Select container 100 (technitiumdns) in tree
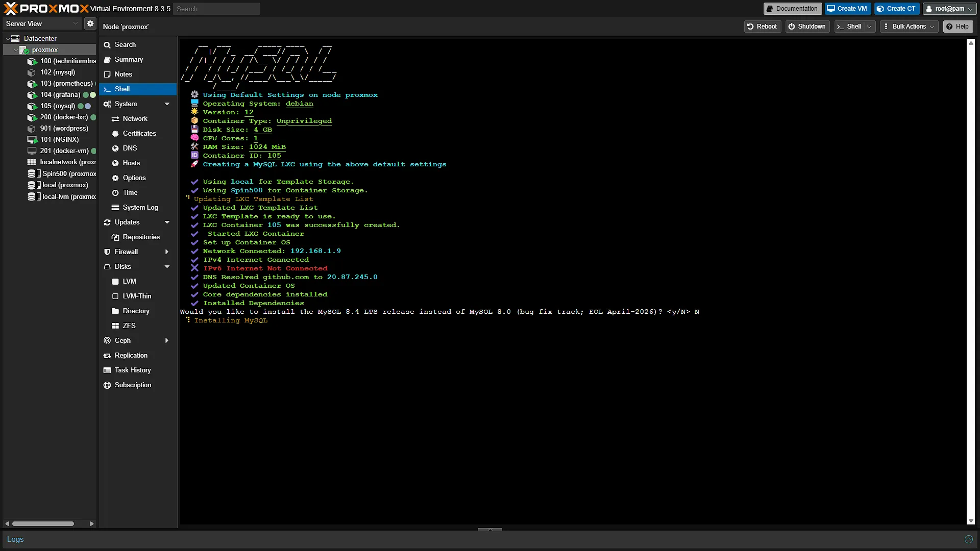 61,61
